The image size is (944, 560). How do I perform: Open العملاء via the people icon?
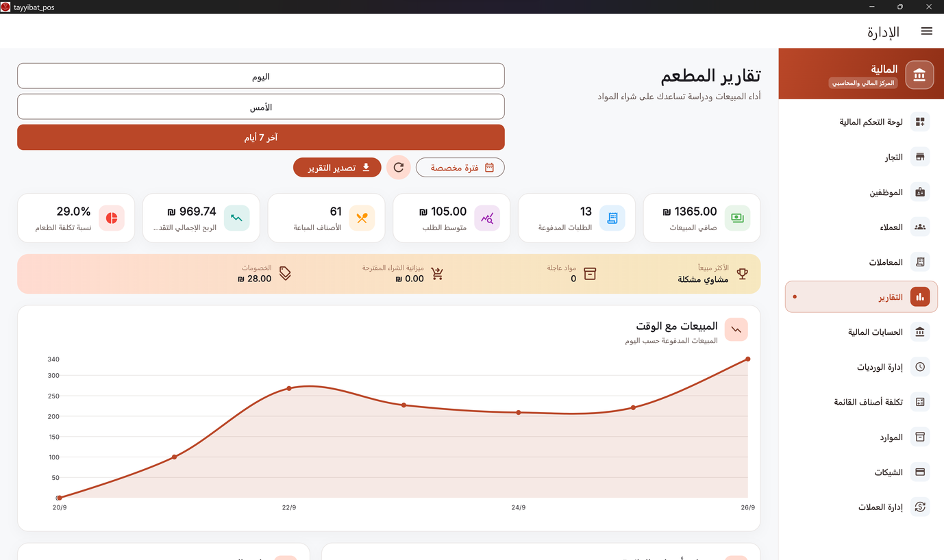(x=920, y=227)
